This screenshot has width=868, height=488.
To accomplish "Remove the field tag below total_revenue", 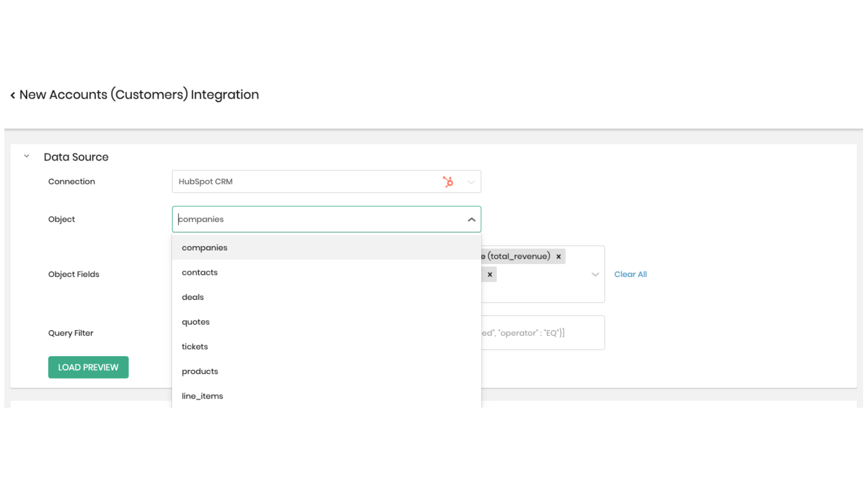I will pyautogui.click(x=489, y=274).
